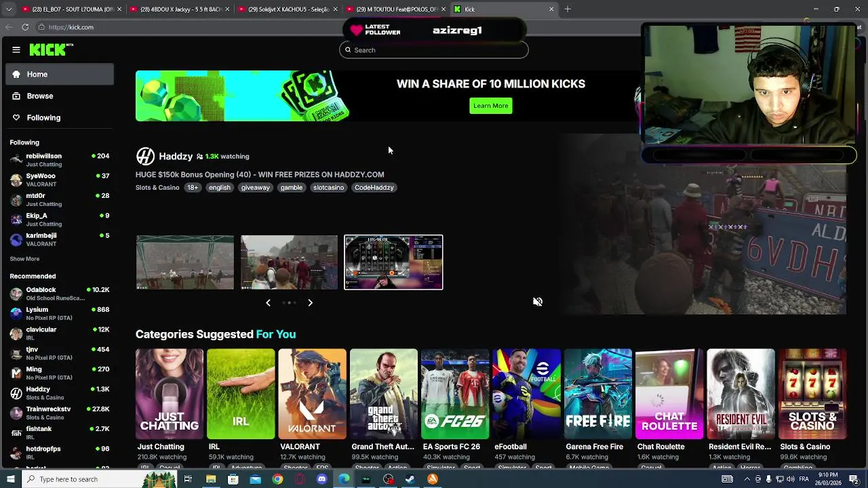
Task: Open the Resident Evil category card
Action: (741, 394)
